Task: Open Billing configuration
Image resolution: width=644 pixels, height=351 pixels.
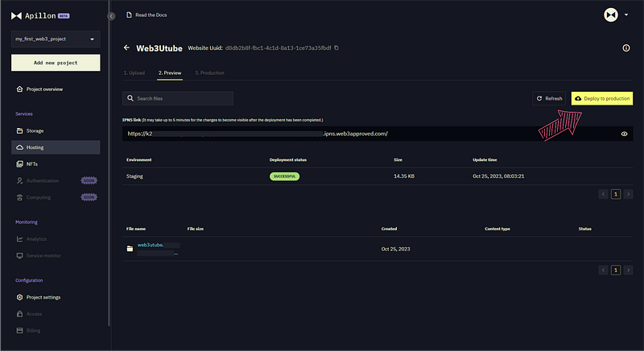Action: click(x=28, y=331)
